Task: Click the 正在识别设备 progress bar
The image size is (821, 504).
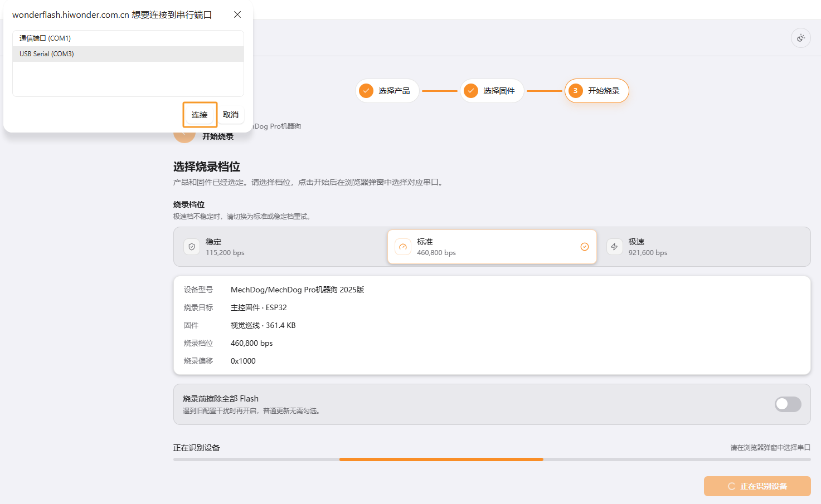Action: (492, 459)
